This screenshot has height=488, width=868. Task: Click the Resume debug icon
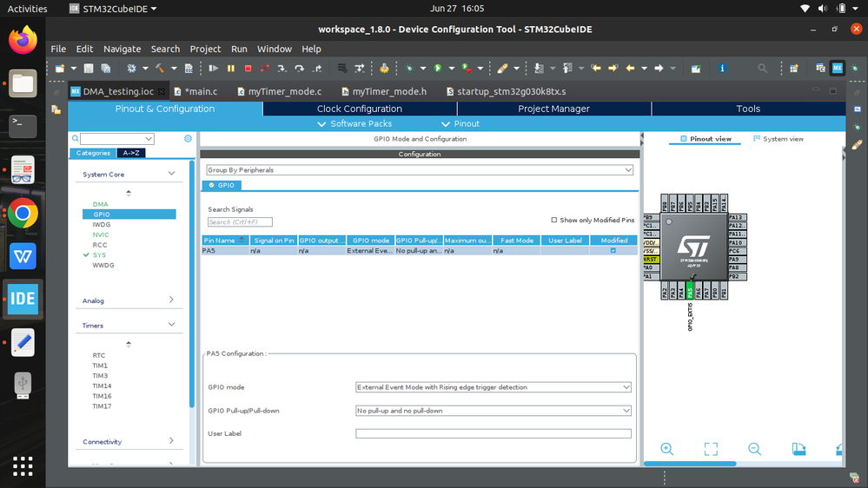tap(213, 69)
